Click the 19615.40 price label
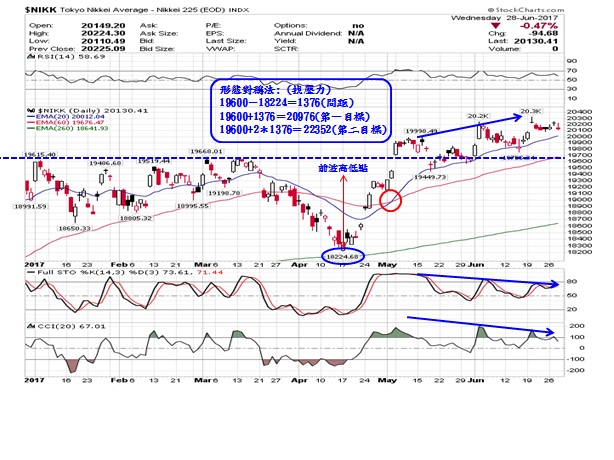The height and width of the screenshot is (460, 614). pyautogui.click(x=40, y=155)
